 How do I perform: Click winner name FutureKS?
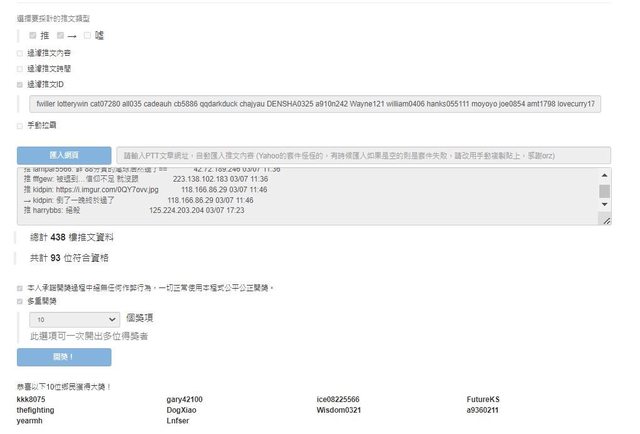(x=483, y=399)
